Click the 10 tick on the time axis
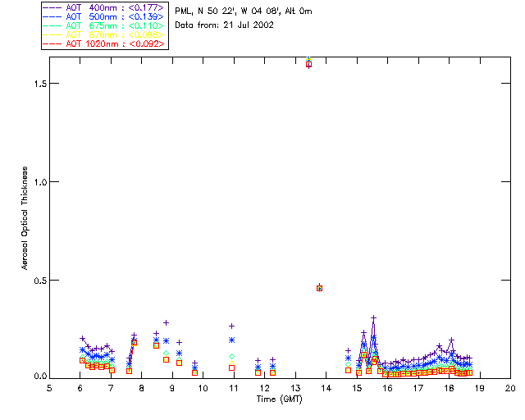This screenshot has height=420, width=525. pyautogui.click(x=203, y=387)
